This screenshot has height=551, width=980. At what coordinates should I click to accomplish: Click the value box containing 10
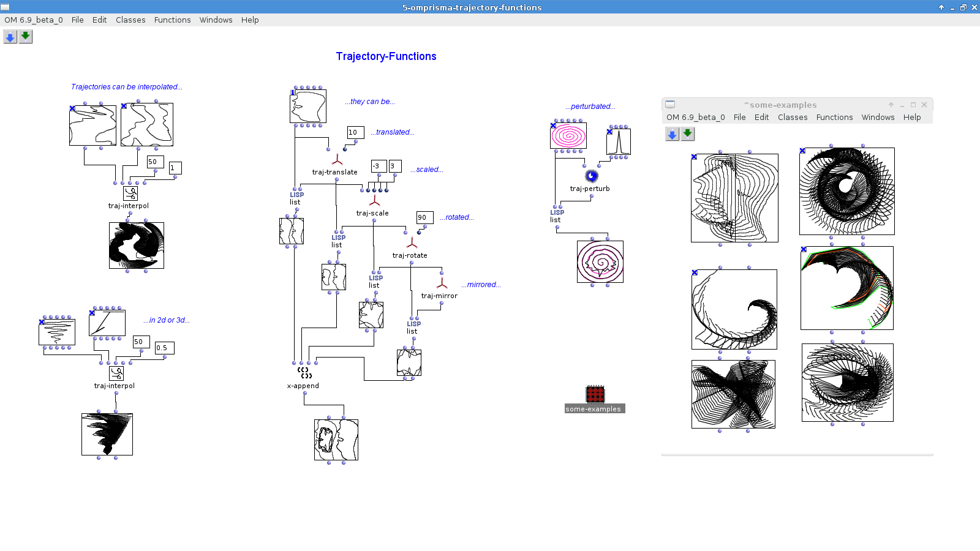tap(355, 132)
